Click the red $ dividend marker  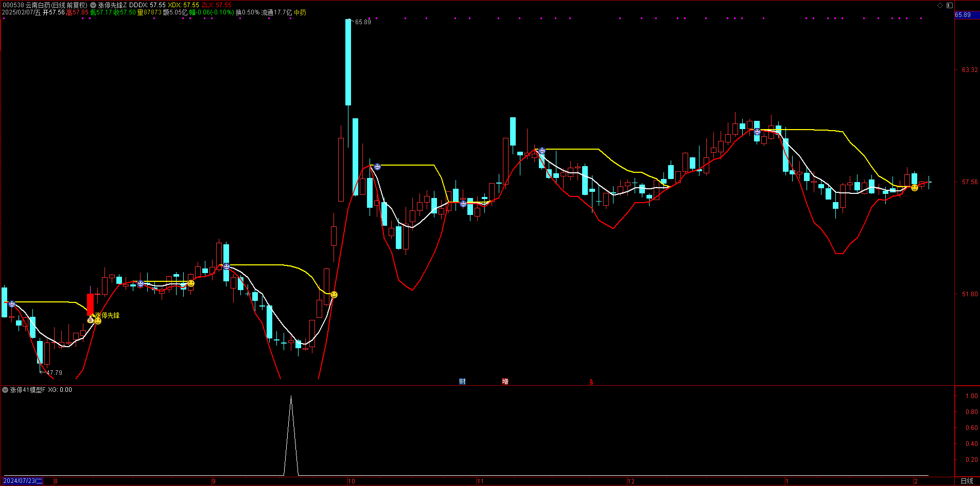591,382
